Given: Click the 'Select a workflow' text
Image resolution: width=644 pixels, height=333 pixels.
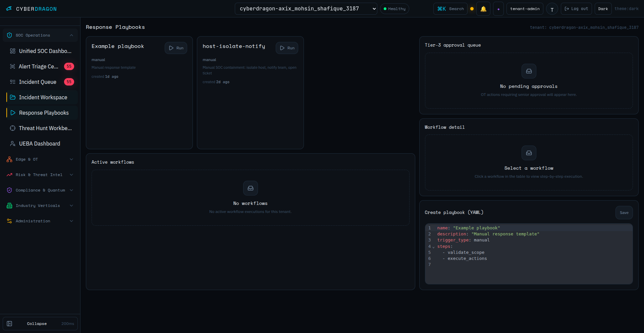Looking at the screenshot, I should tap(529, 168).
